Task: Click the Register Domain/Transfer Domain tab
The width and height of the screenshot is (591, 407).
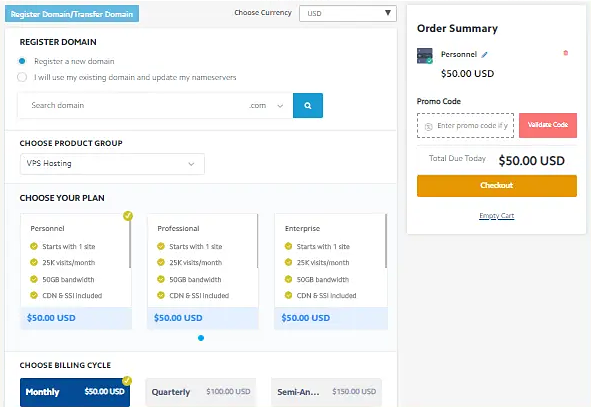Action: [x=72, y=14]
